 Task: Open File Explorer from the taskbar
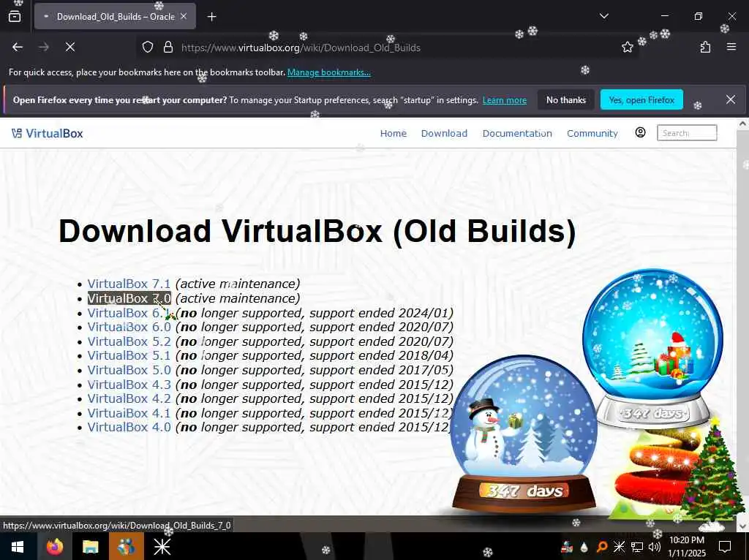tap(90, 547)
